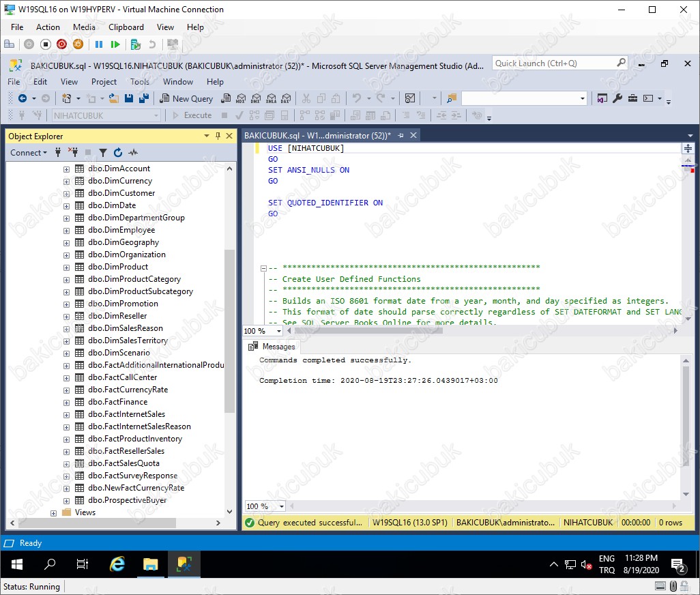Click the Save All toolbar icon
Image resolution: width=700 pixels, height=595 pixels.
tap(144, 98)
